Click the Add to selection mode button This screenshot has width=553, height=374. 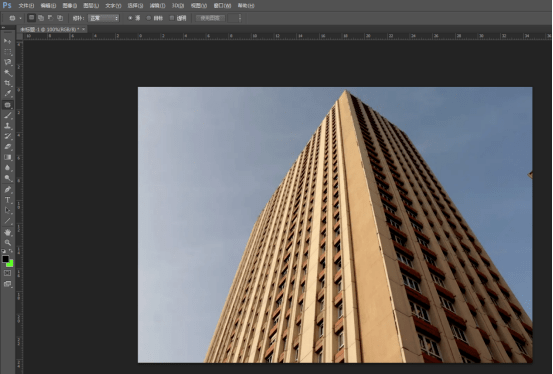[x=41, y=18]
